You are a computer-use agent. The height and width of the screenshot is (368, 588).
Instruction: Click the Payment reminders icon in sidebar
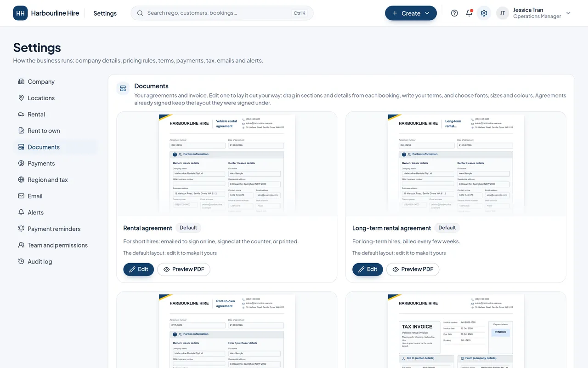[x=21, y=229]
